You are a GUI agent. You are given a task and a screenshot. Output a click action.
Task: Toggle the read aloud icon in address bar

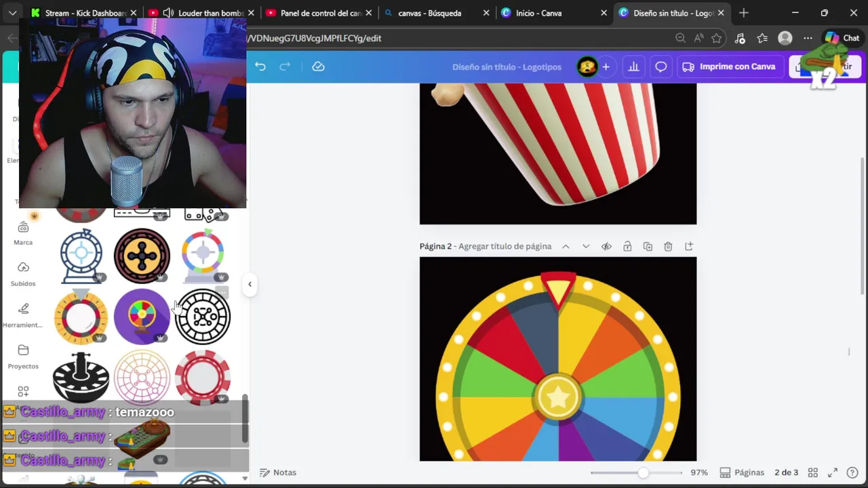coord(698,38)
